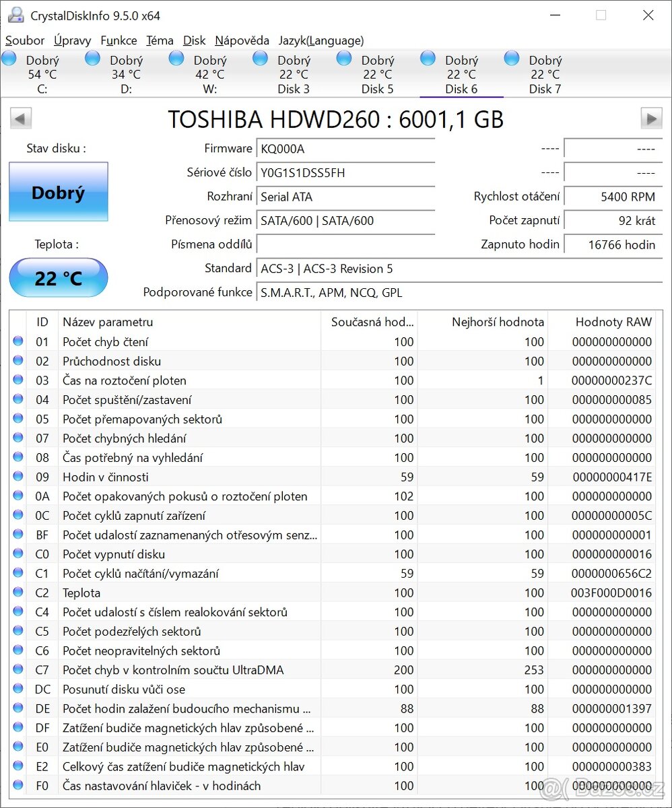Image resolution: width=672 pixels, height=808 pixels.
Task: Switch to the Disk 5 status icon
Action: (x=344, y=58)
